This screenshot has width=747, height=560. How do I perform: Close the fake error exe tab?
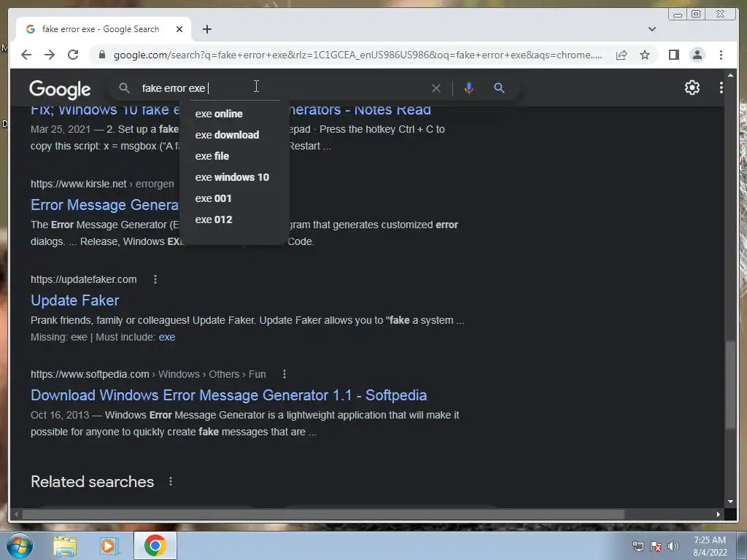coord(179,29)
